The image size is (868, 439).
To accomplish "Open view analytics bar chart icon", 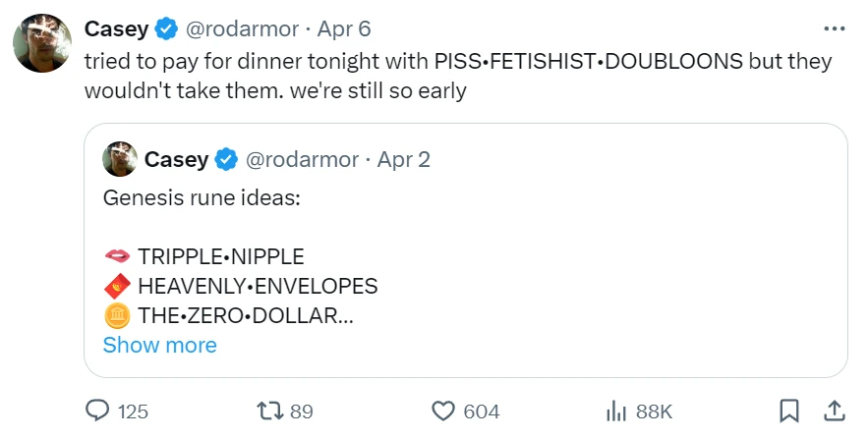I will pos(616,411).
